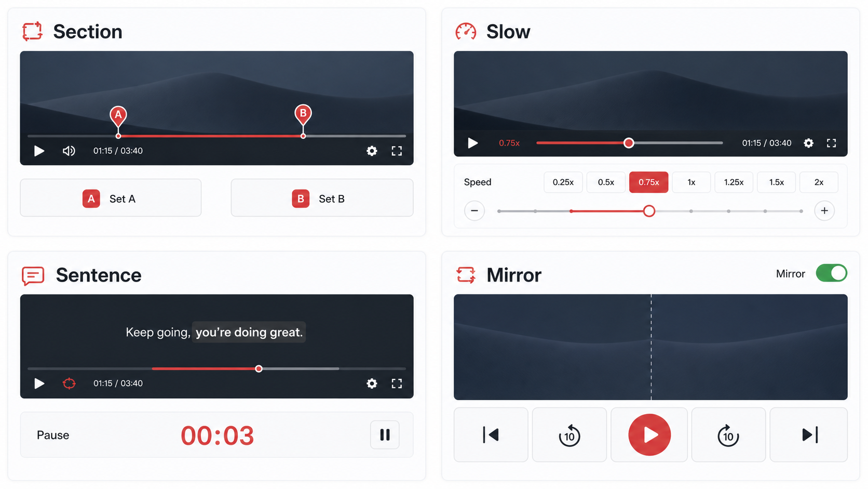The image size is (868, 489).
Task: Enter fullscreen in Section player
Action: (x=397, y=151)
